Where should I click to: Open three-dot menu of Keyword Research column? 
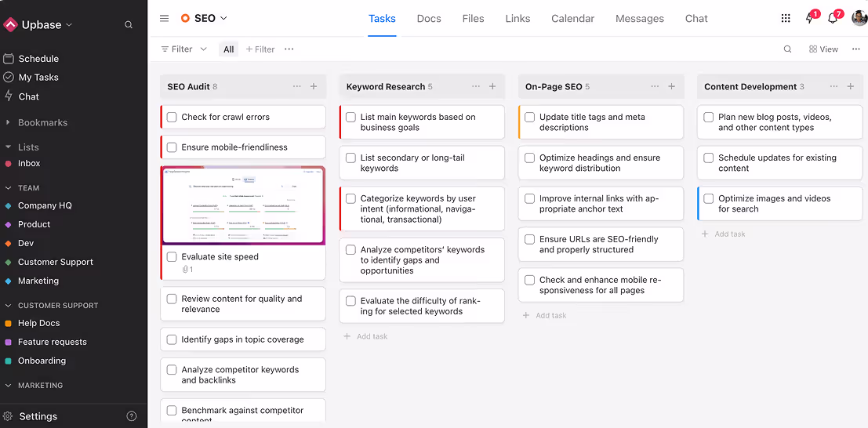click(475, 86)
